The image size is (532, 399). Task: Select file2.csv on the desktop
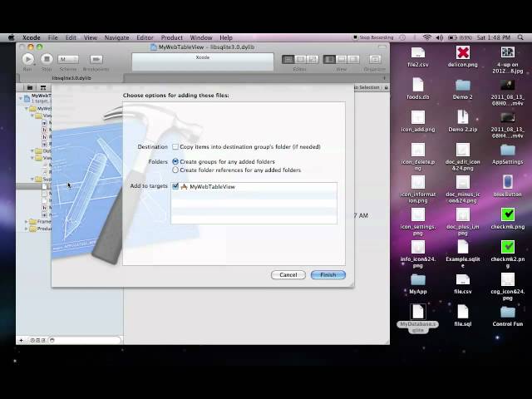pyautogui.click(x=417, y=57)
